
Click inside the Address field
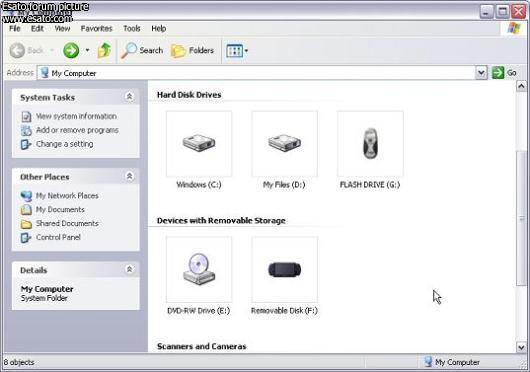257,73
